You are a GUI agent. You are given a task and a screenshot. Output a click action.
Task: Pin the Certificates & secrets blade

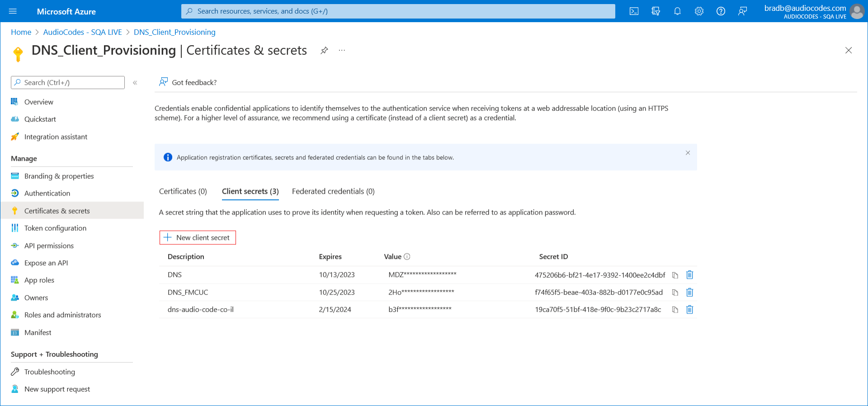pos(324,51)
